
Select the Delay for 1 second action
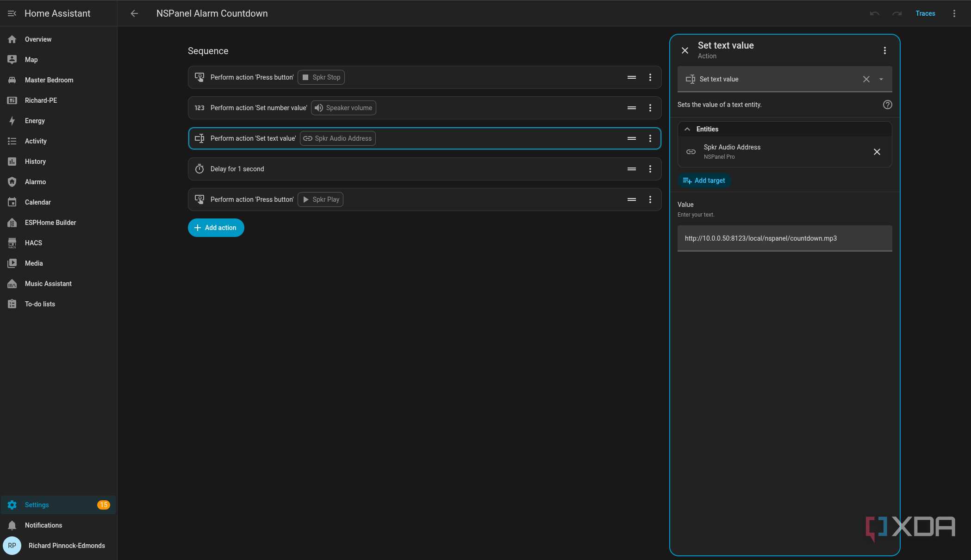(424, 169)
